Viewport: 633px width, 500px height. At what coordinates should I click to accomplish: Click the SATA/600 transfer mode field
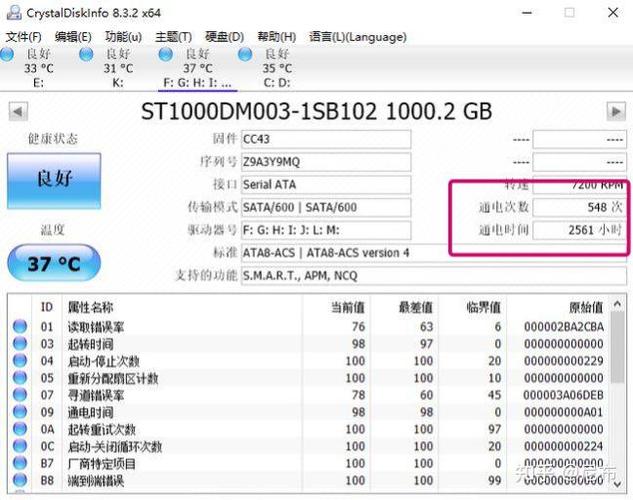click(x=326, y=207)
